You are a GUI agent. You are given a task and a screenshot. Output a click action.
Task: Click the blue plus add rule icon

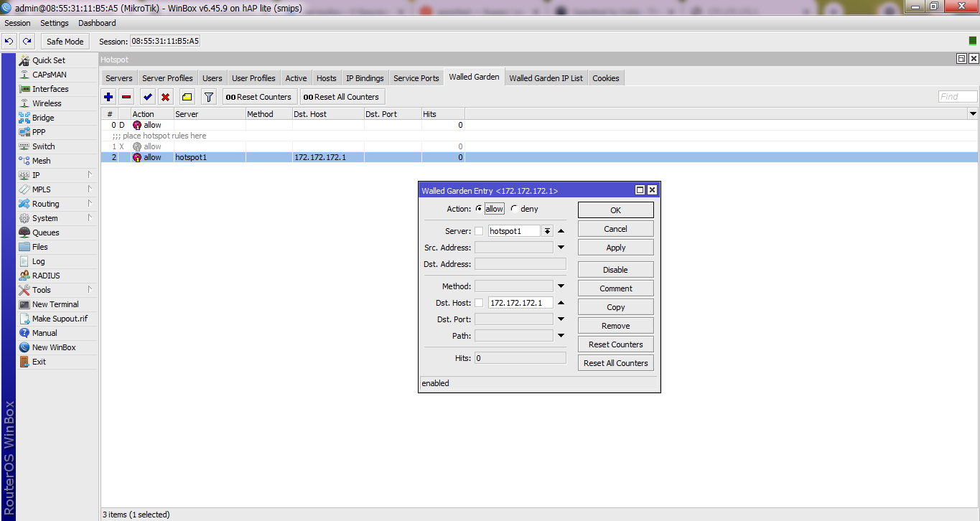(108, 97)
